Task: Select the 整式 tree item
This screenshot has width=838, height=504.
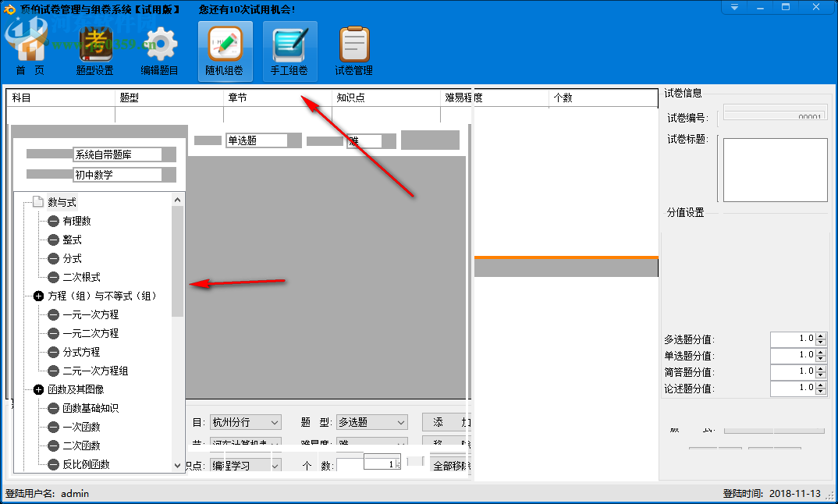Action: pos(72,240)
